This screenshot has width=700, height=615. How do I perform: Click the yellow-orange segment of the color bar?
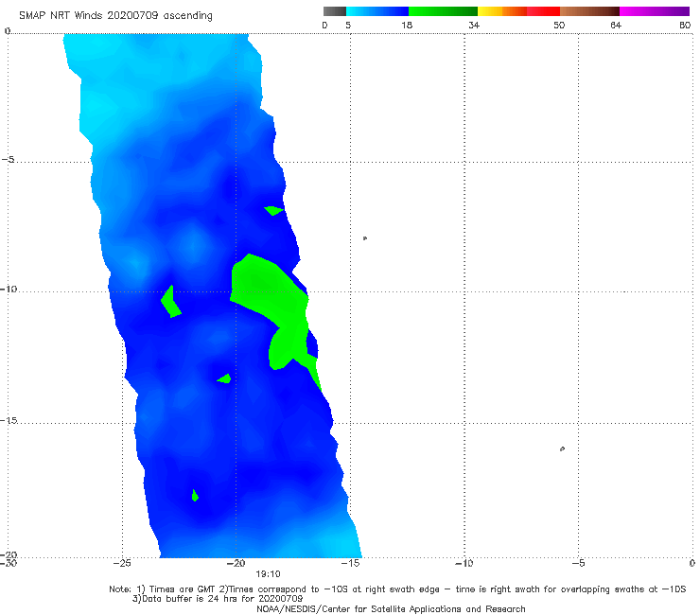tap(502, 11)
